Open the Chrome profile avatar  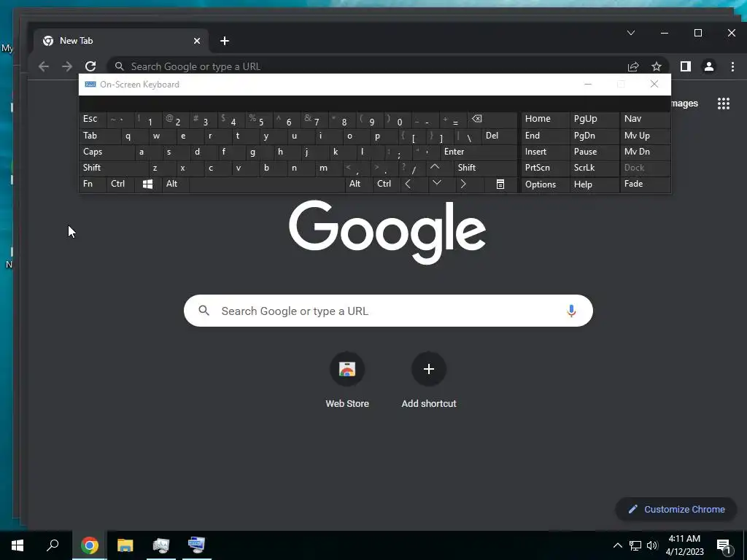[709, 66]
